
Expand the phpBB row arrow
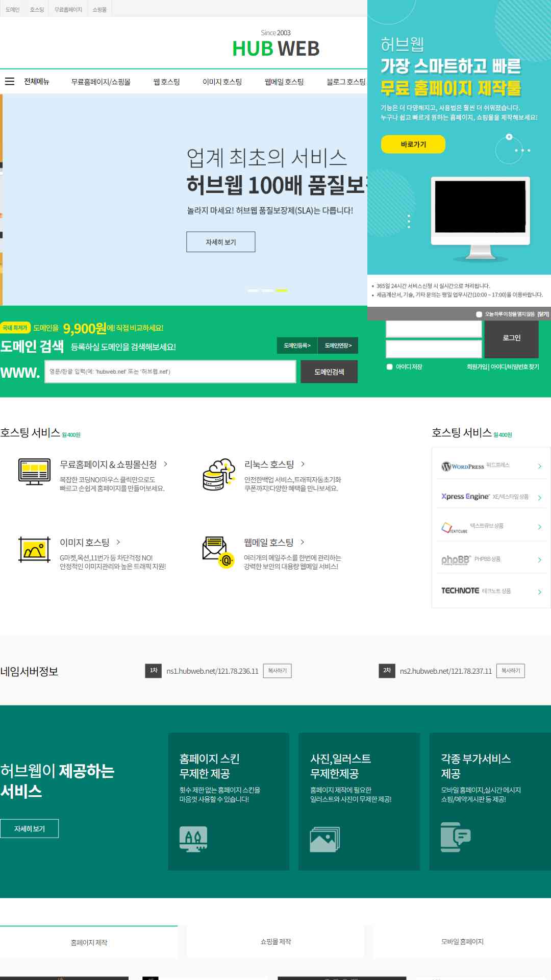point(540,560)
